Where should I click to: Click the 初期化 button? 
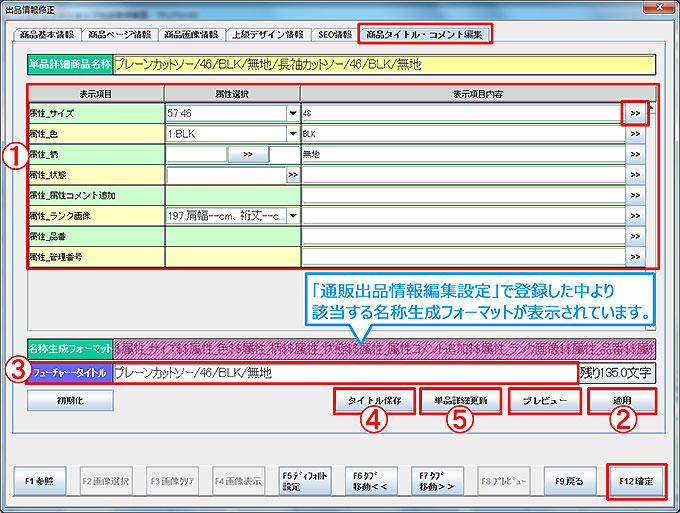tap(70, 400)
